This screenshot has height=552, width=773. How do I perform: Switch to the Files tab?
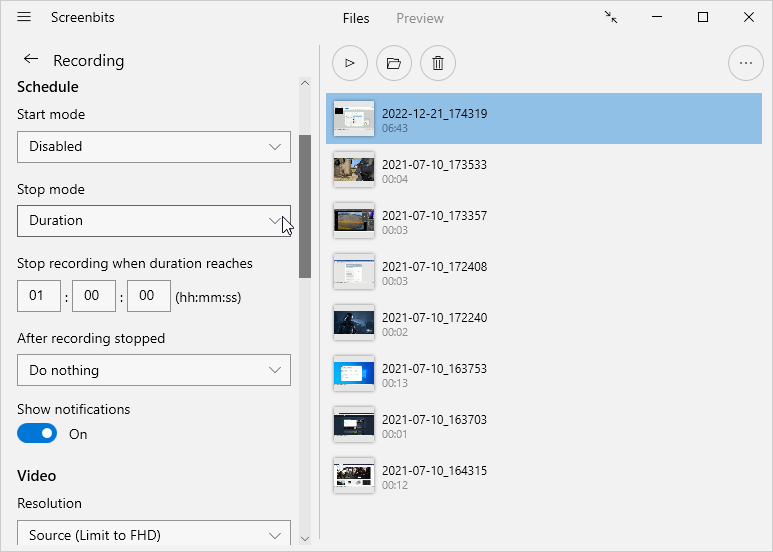(x=356, y=18)
